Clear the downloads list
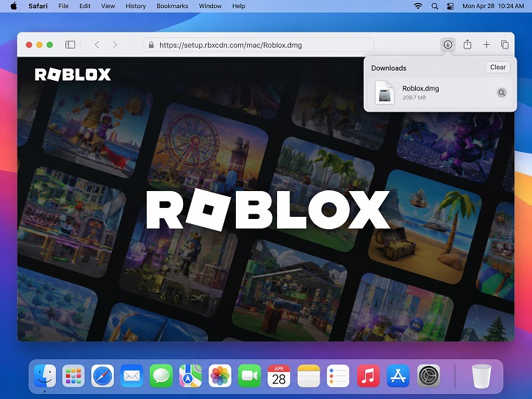532x399 pixels. point(497,67)
